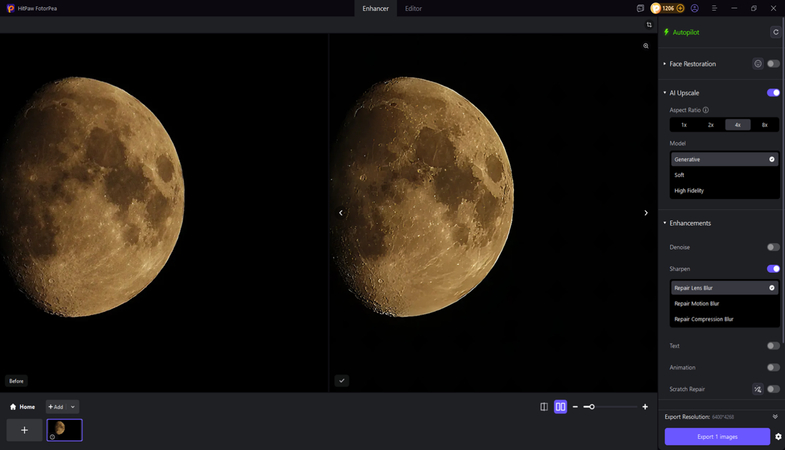785x450 pixels.
Task: Collapse the Enhancements section
Action: click(x=664, y=223)
